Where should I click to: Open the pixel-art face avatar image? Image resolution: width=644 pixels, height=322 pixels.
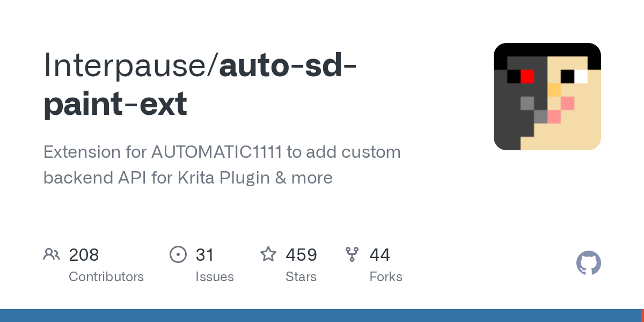tap(547, 97)
